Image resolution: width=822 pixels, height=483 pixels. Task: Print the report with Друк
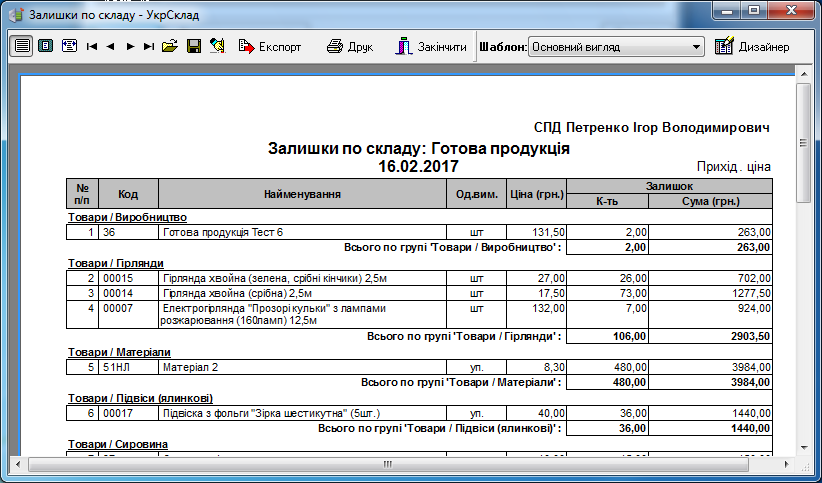349,46
